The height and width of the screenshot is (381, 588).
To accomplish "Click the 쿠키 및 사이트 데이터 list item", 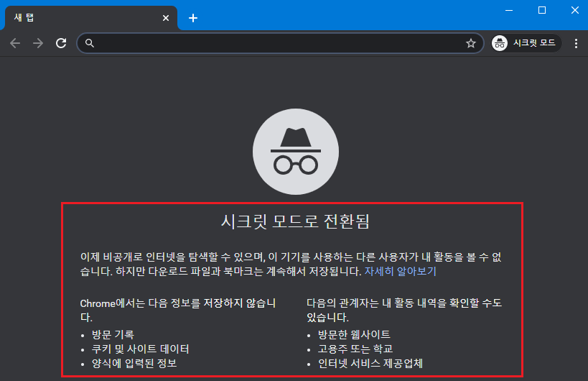I will click(140, 349).
